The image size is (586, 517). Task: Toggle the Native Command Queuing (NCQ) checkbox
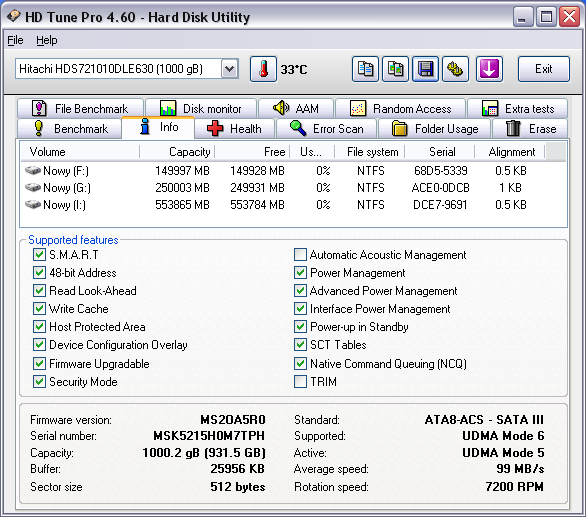click(x=300, y=363)
